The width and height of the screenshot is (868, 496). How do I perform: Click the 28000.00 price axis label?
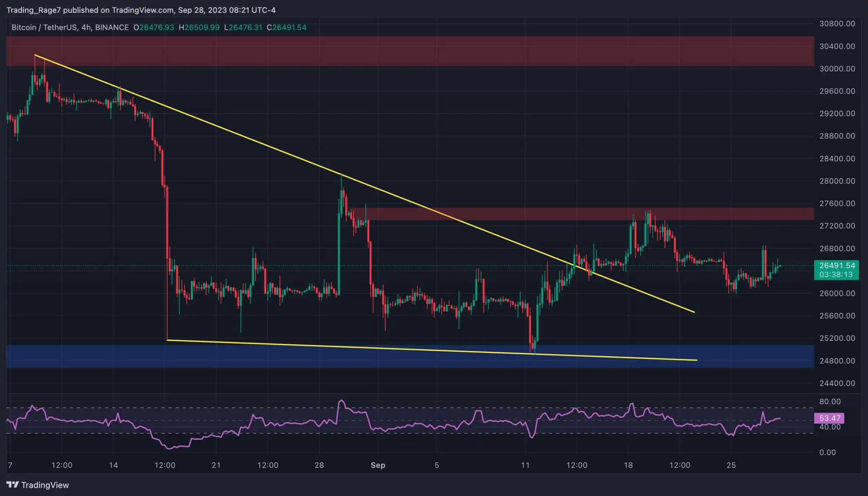837,181
